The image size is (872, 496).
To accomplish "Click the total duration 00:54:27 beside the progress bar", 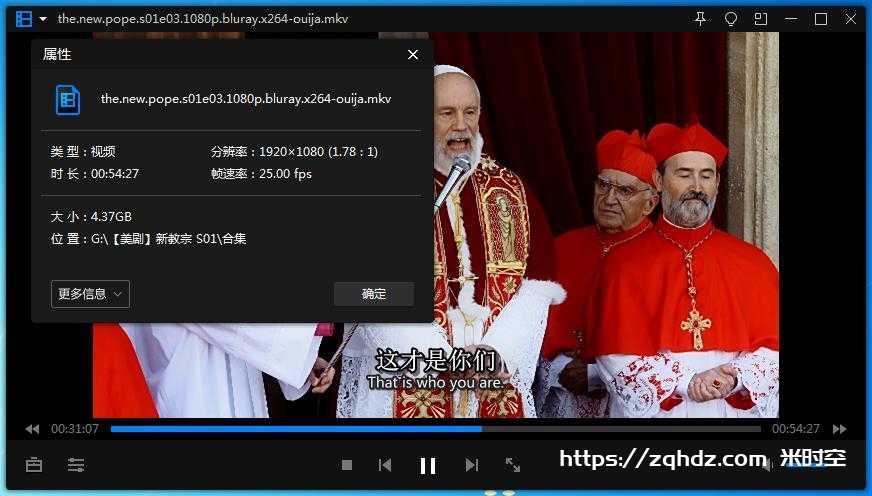I will coord(795,429).
